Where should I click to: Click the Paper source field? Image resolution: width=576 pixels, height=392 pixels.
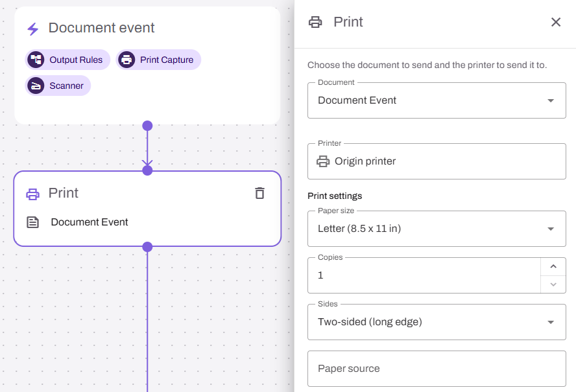point(437,369)
